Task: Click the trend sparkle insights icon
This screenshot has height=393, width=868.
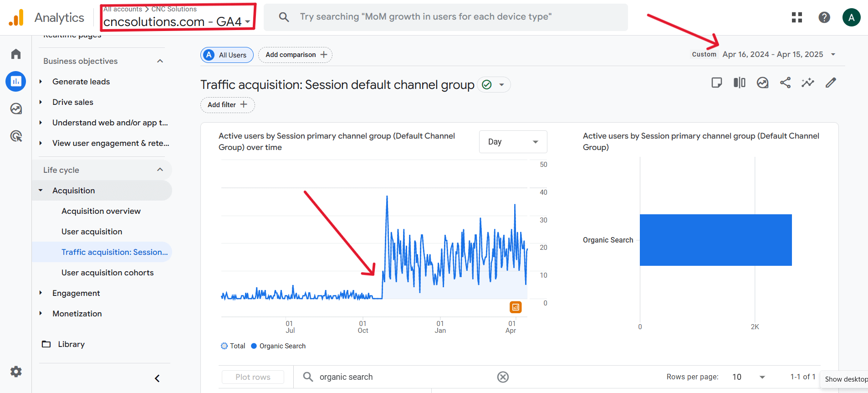Action: (x=808, y=83)
